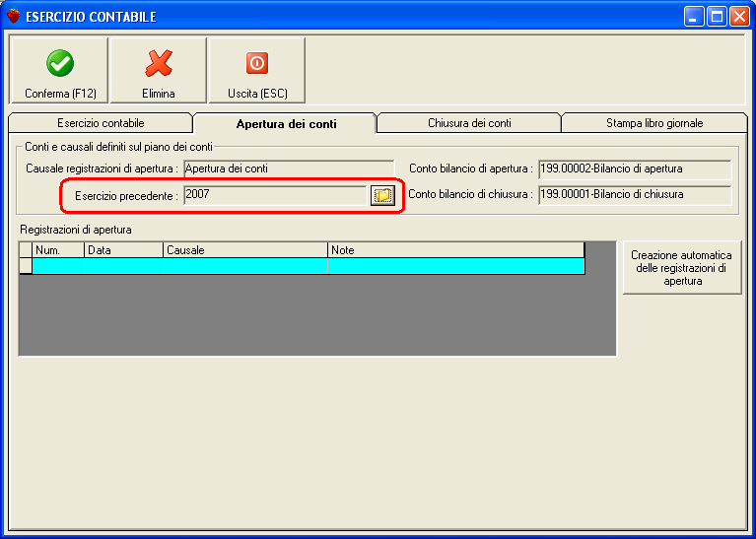Click the Note column header
This screenshot has height=539, width=756.
coord(456,250)
